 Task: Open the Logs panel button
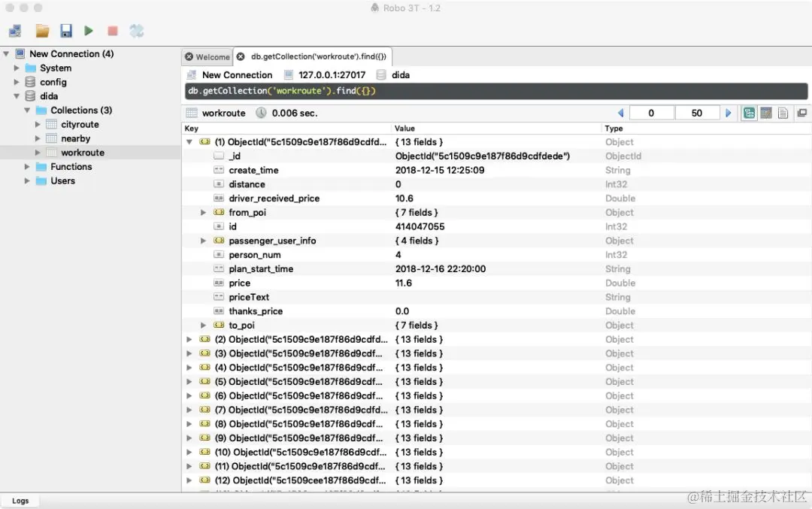click(20, 501)
